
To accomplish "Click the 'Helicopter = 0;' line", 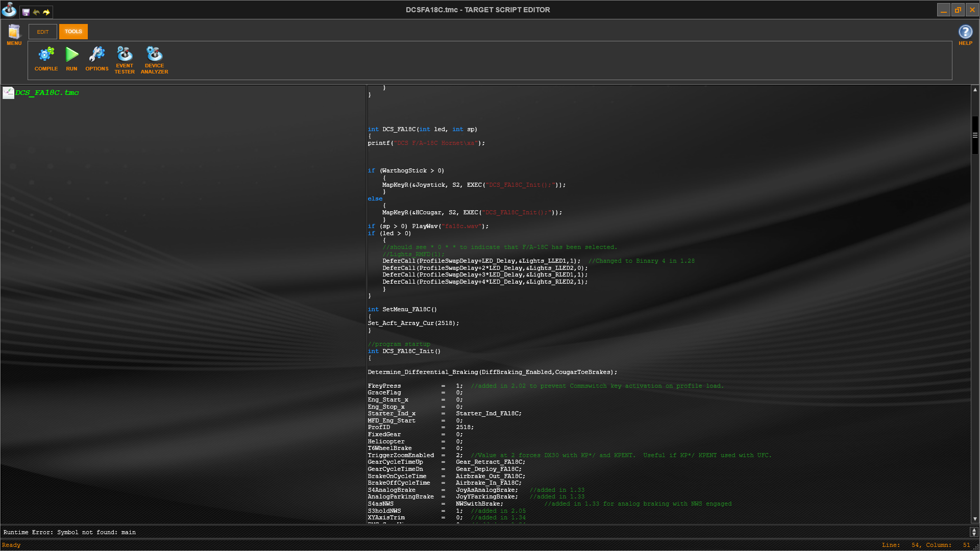I will (415, 442).
